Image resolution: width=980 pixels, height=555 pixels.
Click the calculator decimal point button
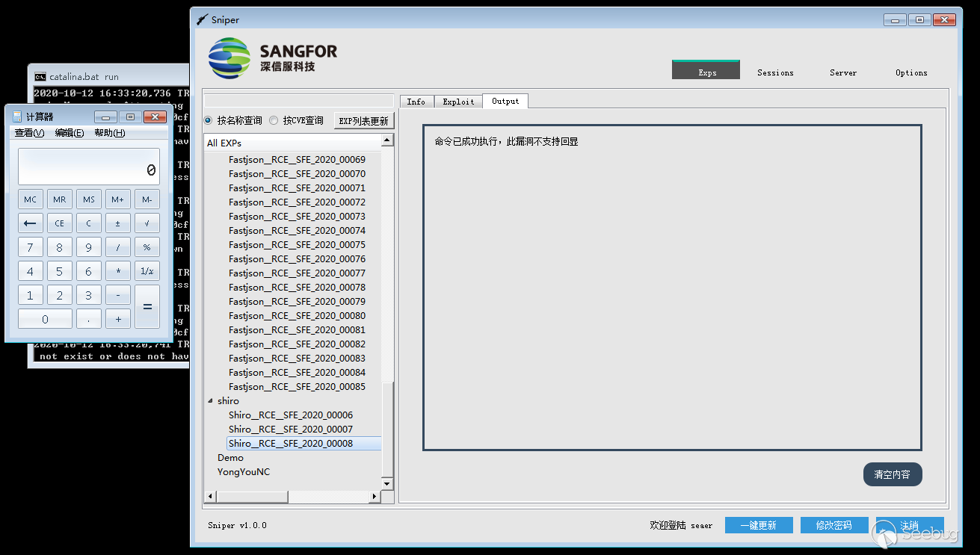click(x=88, y=319)
